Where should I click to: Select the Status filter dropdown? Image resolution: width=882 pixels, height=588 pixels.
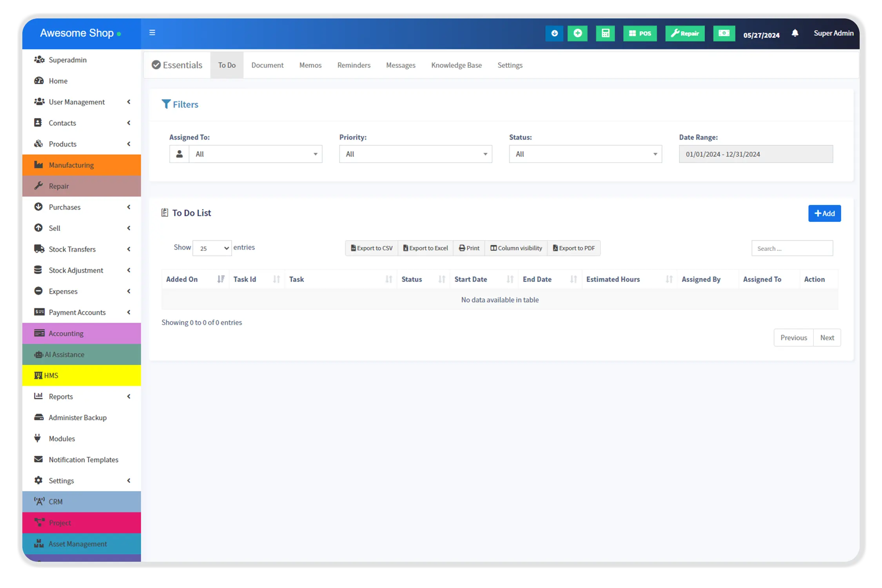point(585,154)
